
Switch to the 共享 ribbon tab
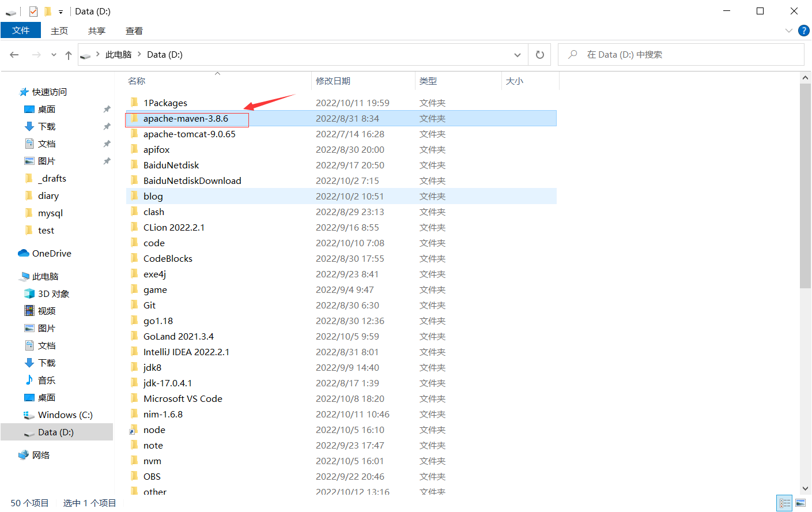(x=97, y=31)
